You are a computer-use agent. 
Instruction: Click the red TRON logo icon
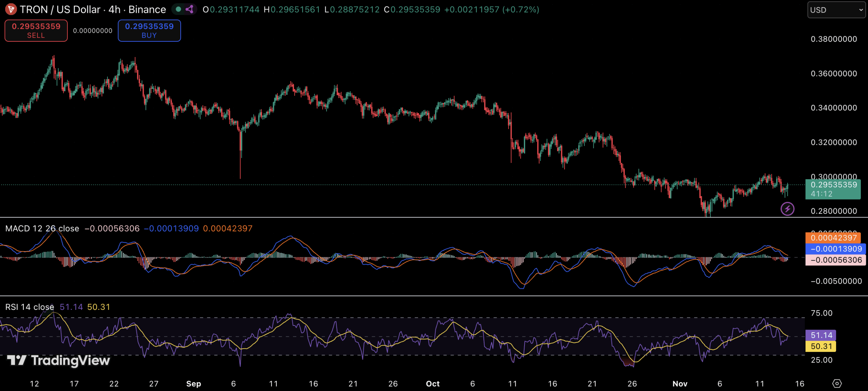click(x=11, y=9)
